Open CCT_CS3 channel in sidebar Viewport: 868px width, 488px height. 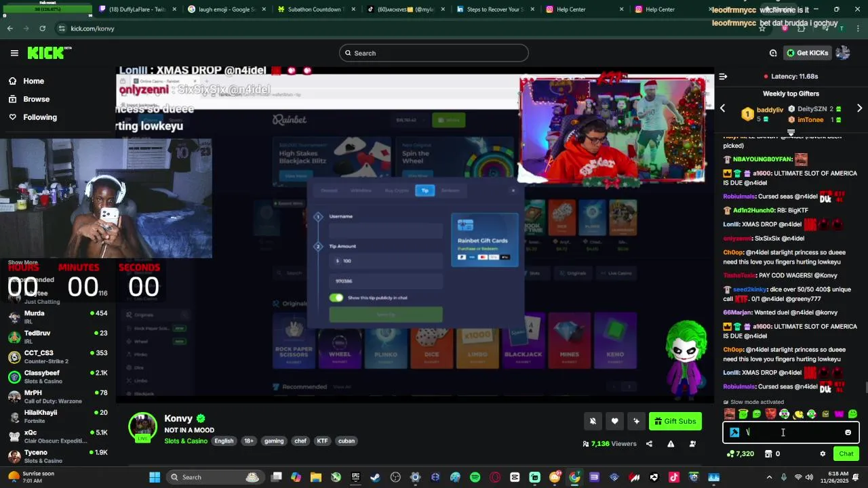[x=58, y=357]
